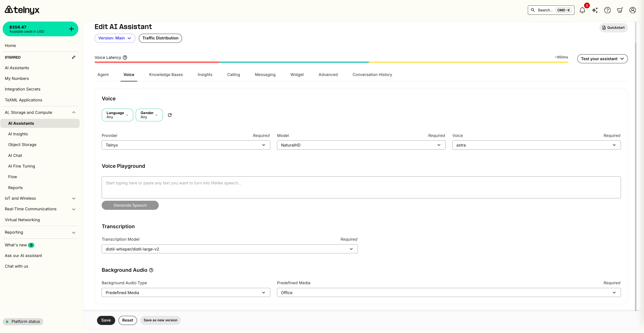Switch to the Conversation History tab
Image resolution: width=644 pixels, height=333 pixels.
click(x=372, y=75)
